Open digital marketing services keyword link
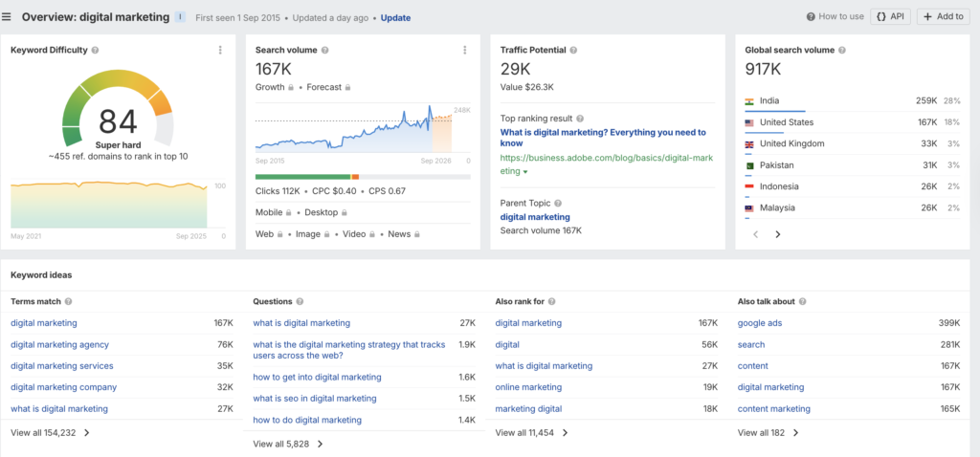980x457 pixels. [62, 366]
